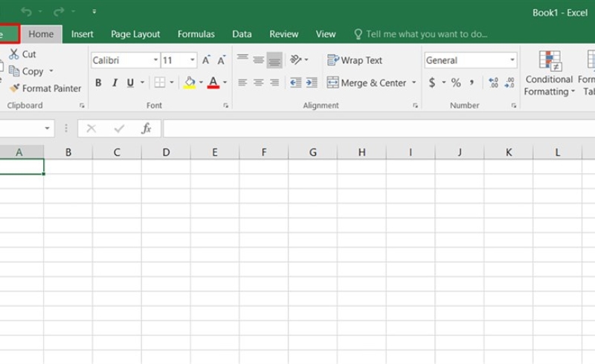Open the Insert ribbon tab
Screen dimensions: 595x364
tap(82, 34)
